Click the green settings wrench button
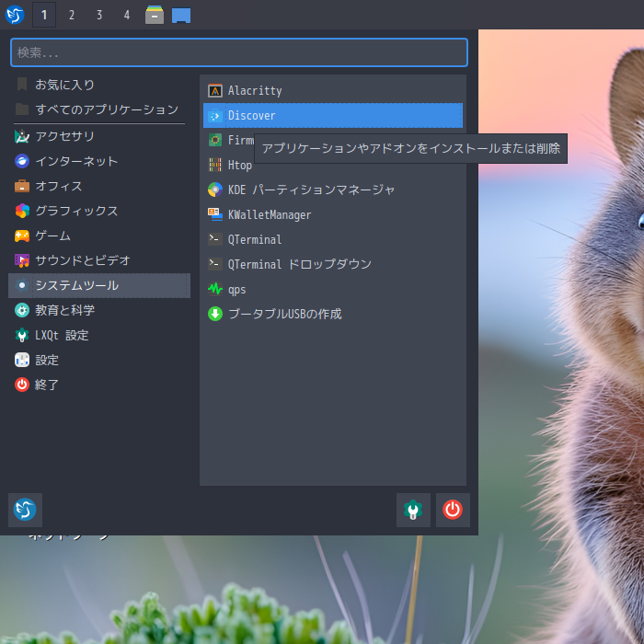The width and height of the screenshot is (644, 644). pos(413,510)
